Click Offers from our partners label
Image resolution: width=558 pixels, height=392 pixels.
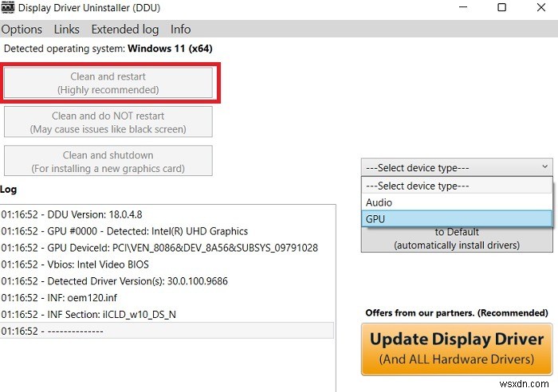[457, 313]
